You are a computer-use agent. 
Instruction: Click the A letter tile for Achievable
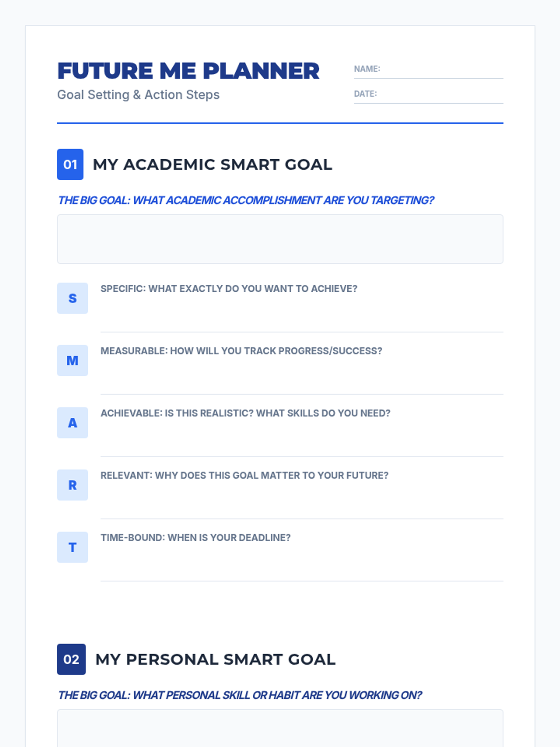click(x=72, y=423)
